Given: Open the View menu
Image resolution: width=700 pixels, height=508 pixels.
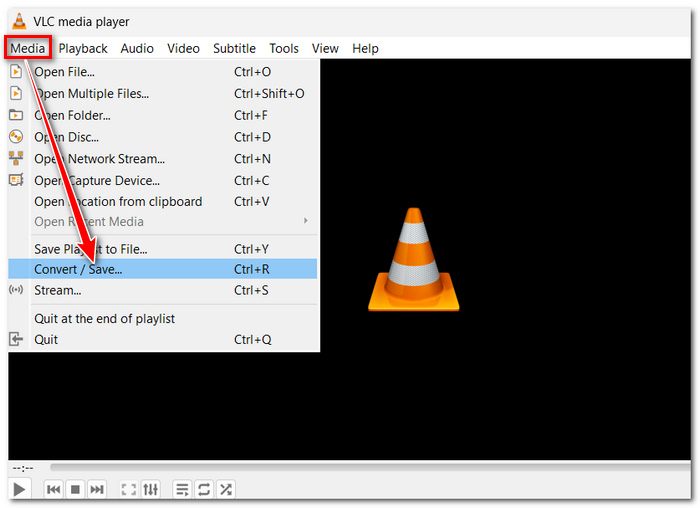Looking at the screenshot, I should point(325,48).
